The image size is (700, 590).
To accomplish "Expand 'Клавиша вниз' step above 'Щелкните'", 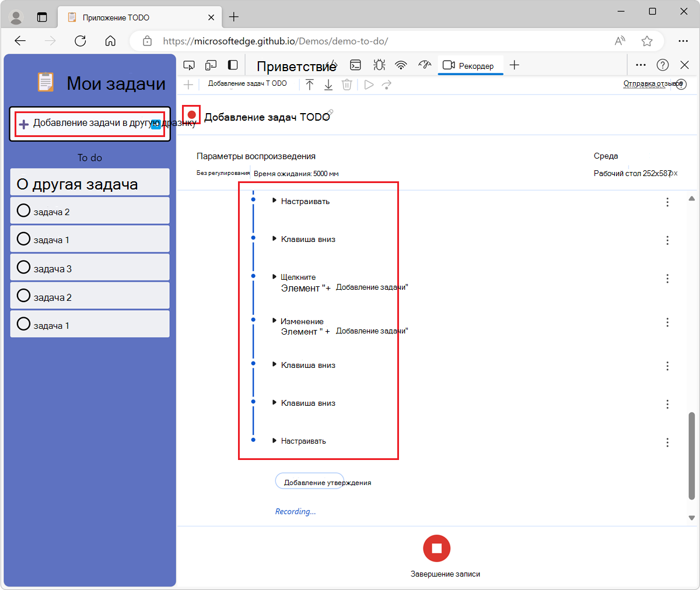I will 274,238.
